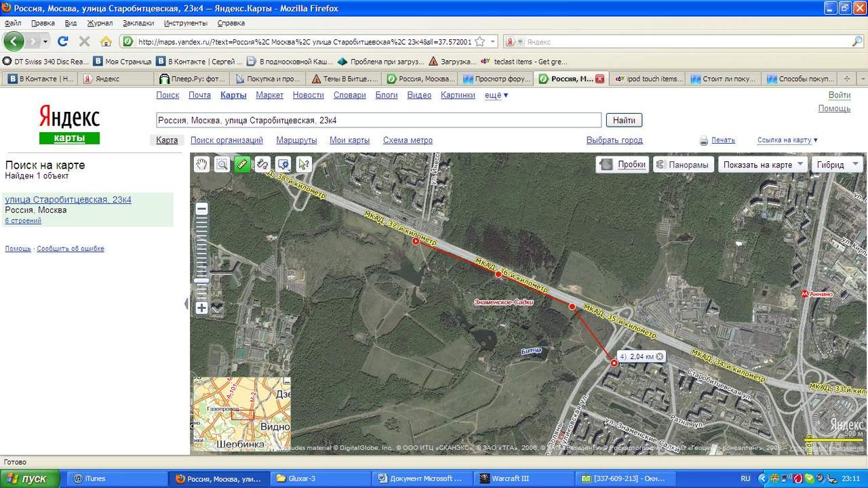Select the Маршруты map tab

tap(296, 140)
